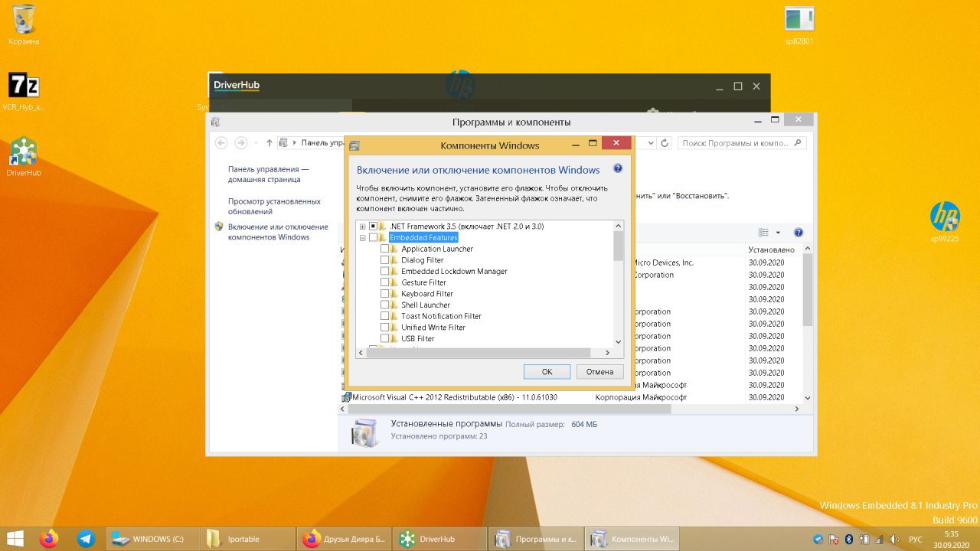Click the taskbar clock showing 5:35

pos(951,540)
